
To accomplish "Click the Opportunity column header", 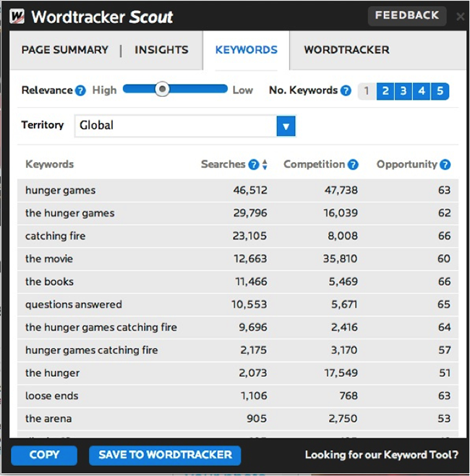I will point(406,164).
